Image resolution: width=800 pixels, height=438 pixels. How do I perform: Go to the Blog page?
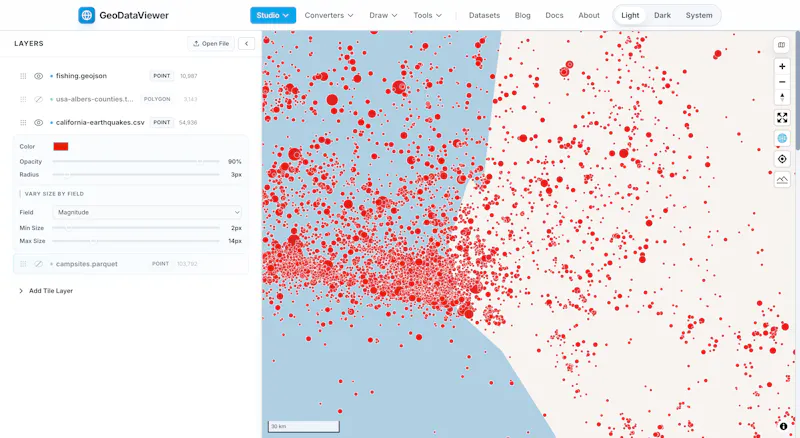[522, 15]
